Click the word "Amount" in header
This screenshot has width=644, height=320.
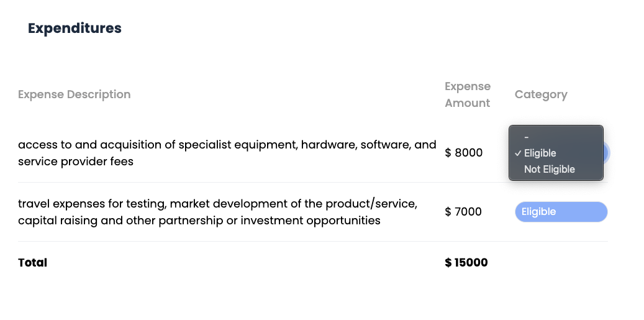click(x=468, y=103)
